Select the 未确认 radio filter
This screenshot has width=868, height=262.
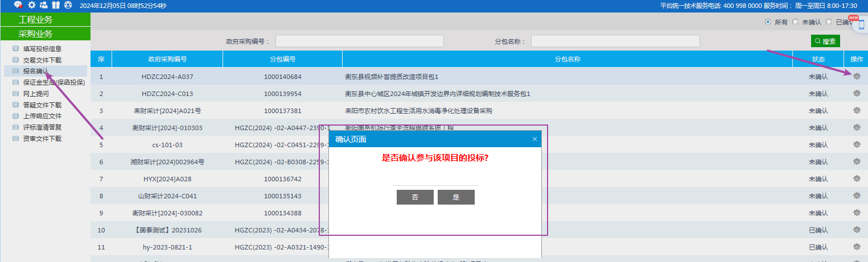[x=796, y=22]
